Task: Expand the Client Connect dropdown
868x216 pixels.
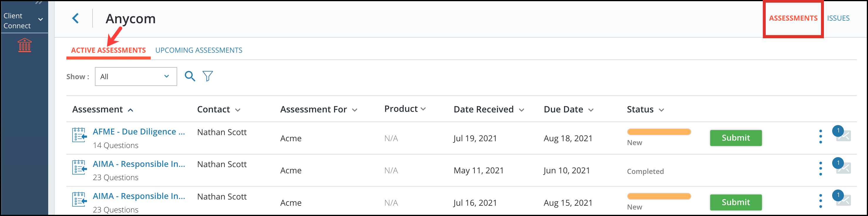Action: (x=41, y=20)
